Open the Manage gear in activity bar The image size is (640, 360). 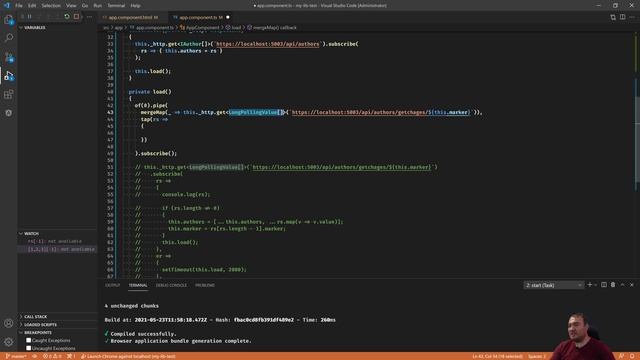(9, 342)
